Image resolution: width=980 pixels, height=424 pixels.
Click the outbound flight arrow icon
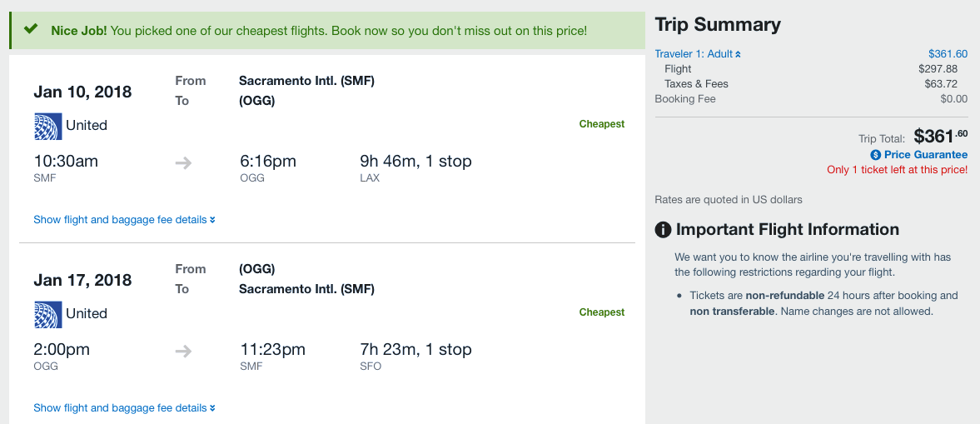(x=184, y=163)
